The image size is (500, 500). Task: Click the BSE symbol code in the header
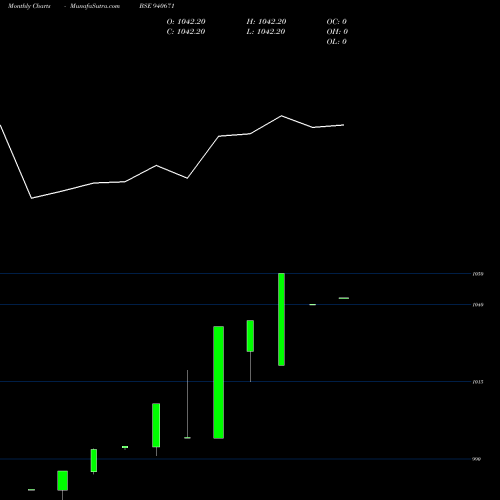(157, 6)
